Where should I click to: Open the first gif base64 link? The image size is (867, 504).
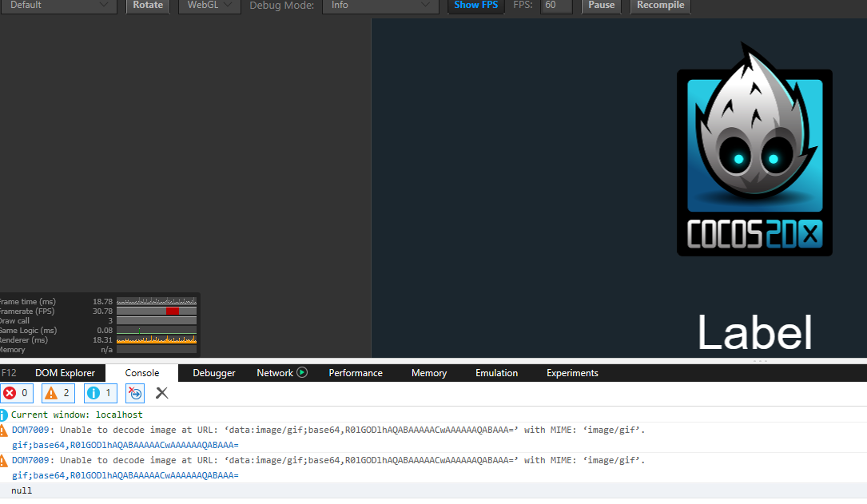coord(125,445)
